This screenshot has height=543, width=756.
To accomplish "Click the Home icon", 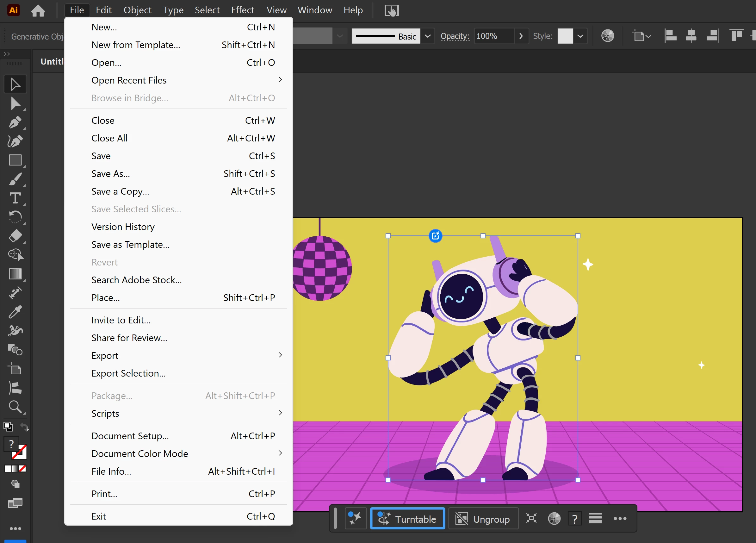I will [38, 11].
